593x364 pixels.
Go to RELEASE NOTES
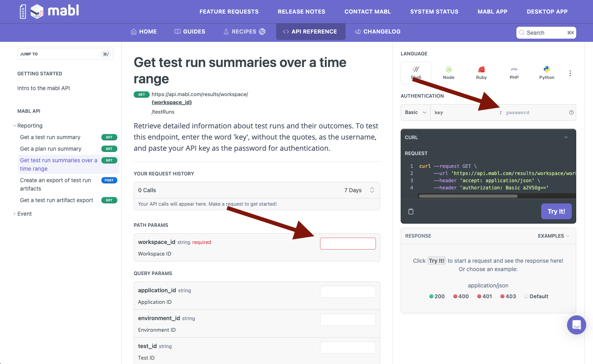tap(302, 12)
